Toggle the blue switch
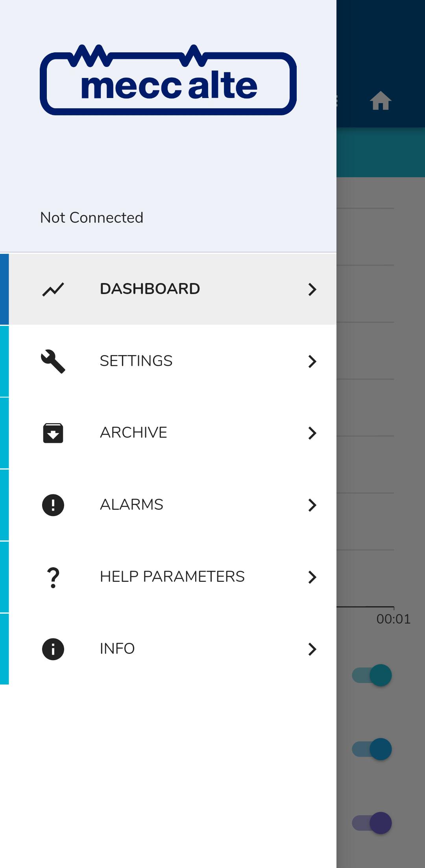425x868 pixels. tap(372, 749)
